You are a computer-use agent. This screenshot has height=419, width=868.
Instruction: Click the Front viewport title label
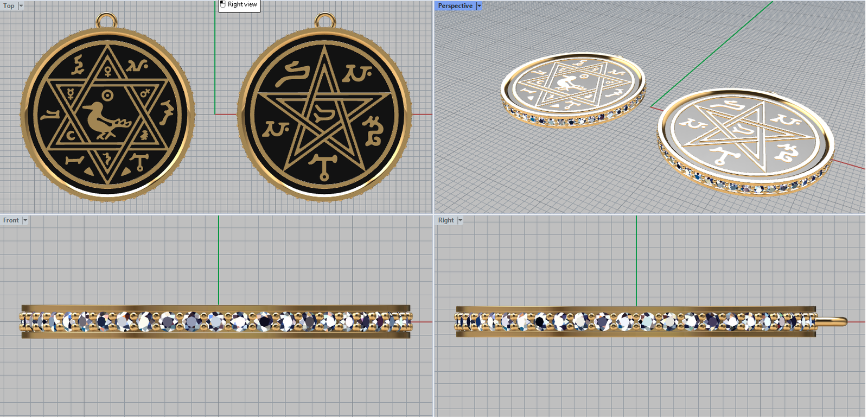tap(11, 220)
